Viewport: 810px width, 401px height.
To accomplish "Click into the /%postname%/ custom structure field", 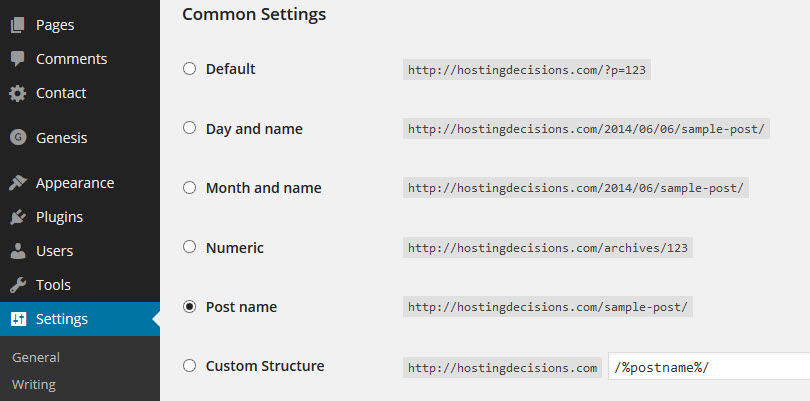I will point(709,368).
